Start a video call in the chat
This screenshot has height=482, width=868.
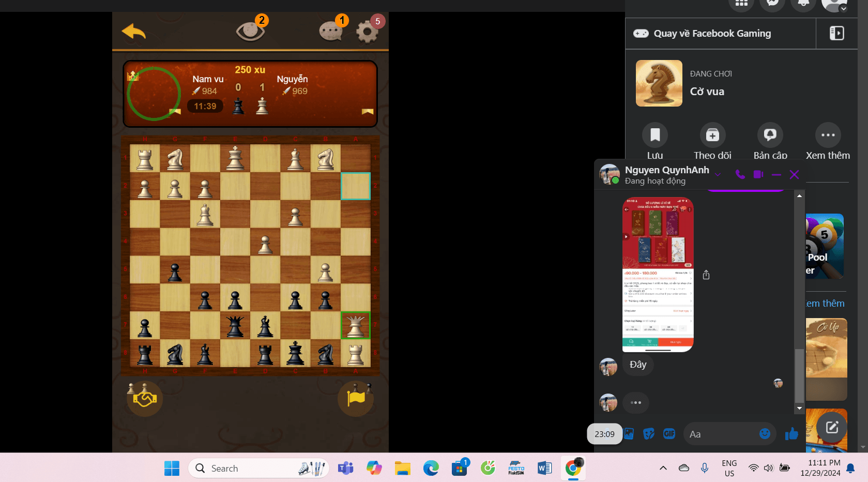758,175
